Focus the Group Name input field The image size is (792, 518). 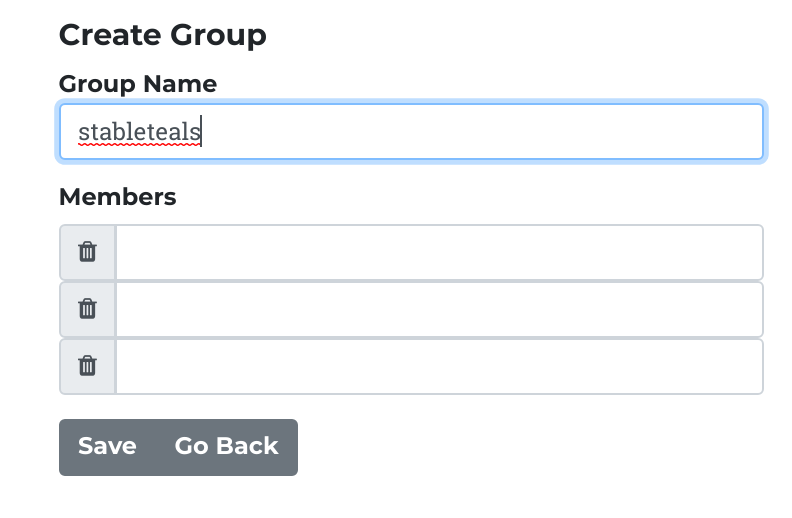pyautogui.click(x=480, y=132)
